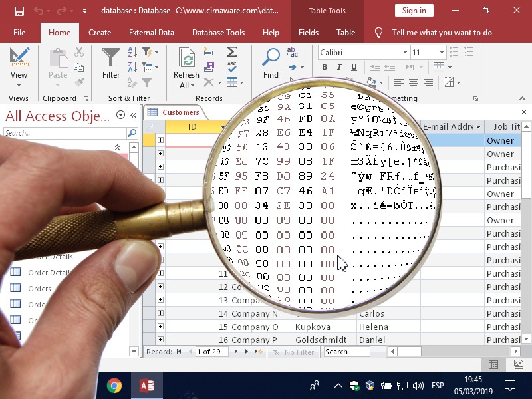Click the Sign in button
532x399 pixels.
[x=414, y=11]
